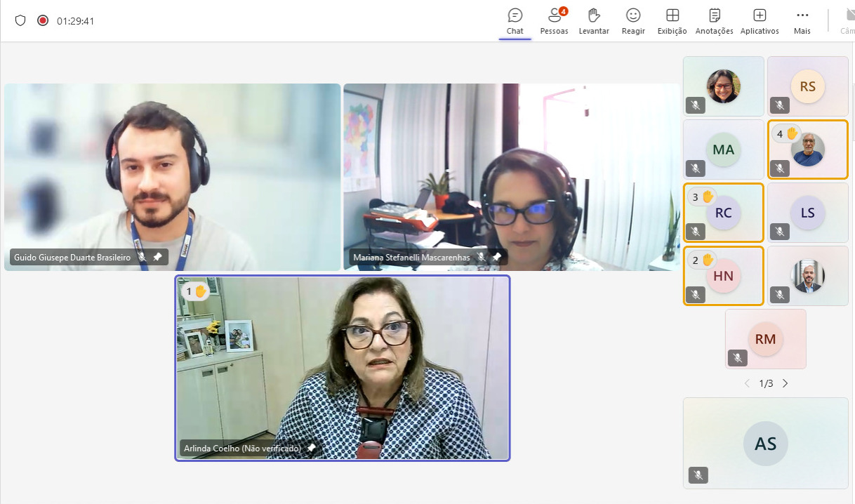Click the AS participant tile
Screen dimensions: 855x504
[x=765, y=443]
